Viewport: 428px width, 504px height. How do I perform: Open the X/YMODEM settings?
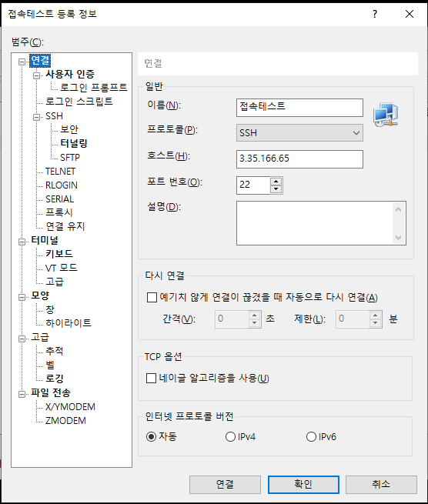[70, 406]
